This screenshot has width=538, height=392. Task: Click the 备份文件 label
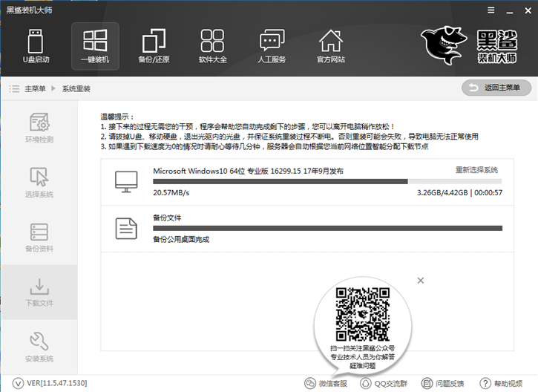[x=167, y=218]
